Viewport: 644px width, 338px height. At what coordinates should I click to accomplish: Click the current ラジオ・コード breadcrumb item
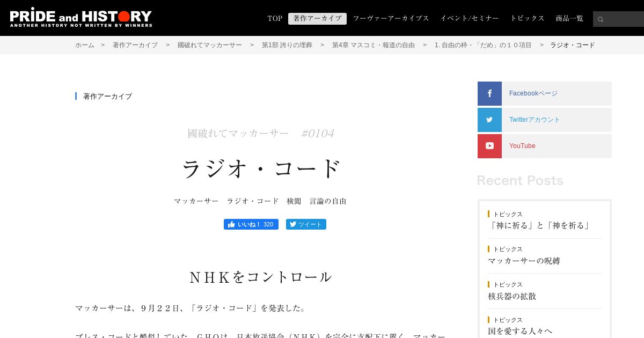click(x=573, y=45)
